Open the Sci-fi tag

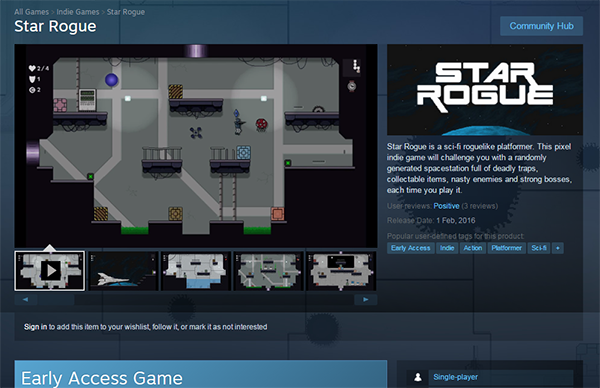pyautogui.click(x=539, y=248)
